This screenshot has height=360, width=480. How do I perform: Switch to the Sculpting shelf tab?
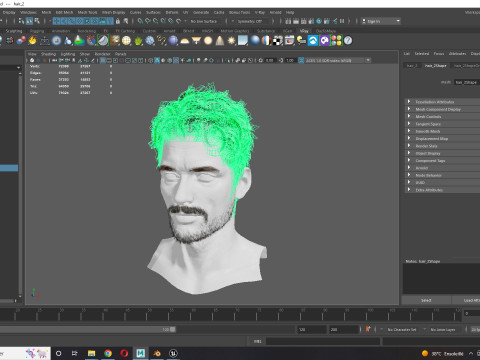click(x=14, y=31)
